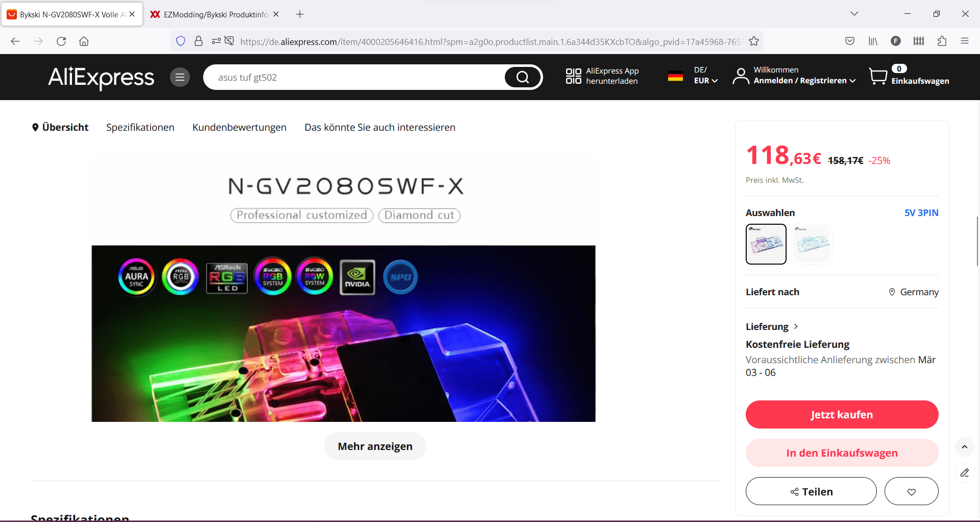The image size is (980, 522).
Task: Click the browser forward arrow
Action: pyautogui.click(x=38, y=41)
